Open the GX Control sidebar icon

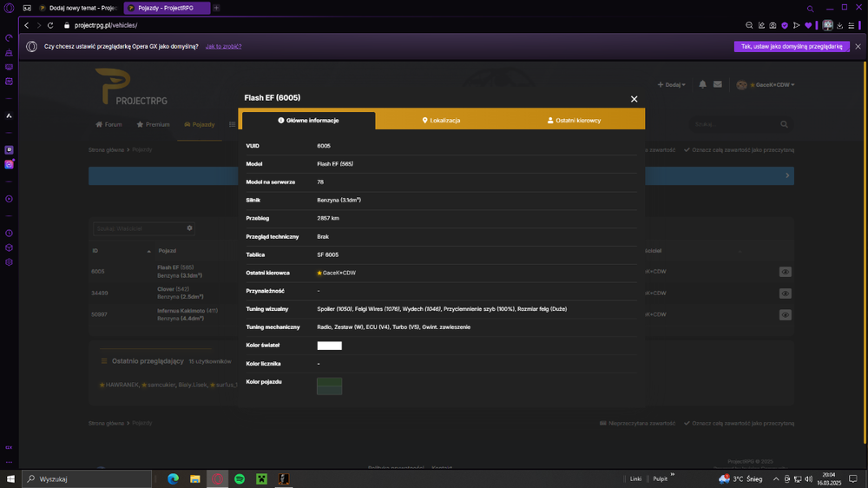[x=9, y=38]
